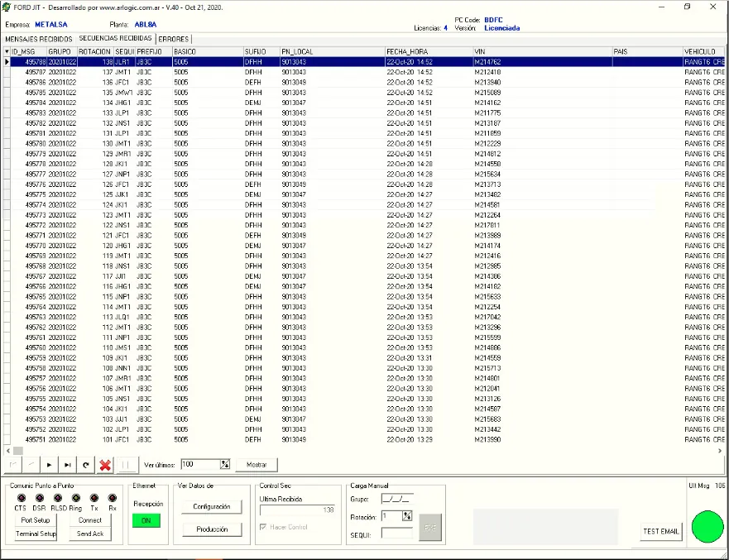Adjust Rotación spinner arrows
The image size is (729, 560).
[407, 516]
